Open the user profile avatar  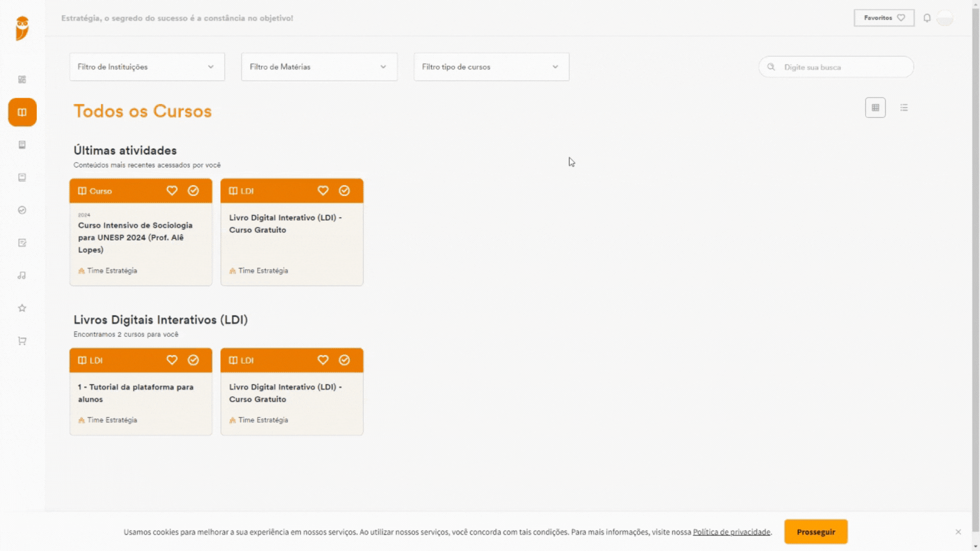(x=945, y=18)
